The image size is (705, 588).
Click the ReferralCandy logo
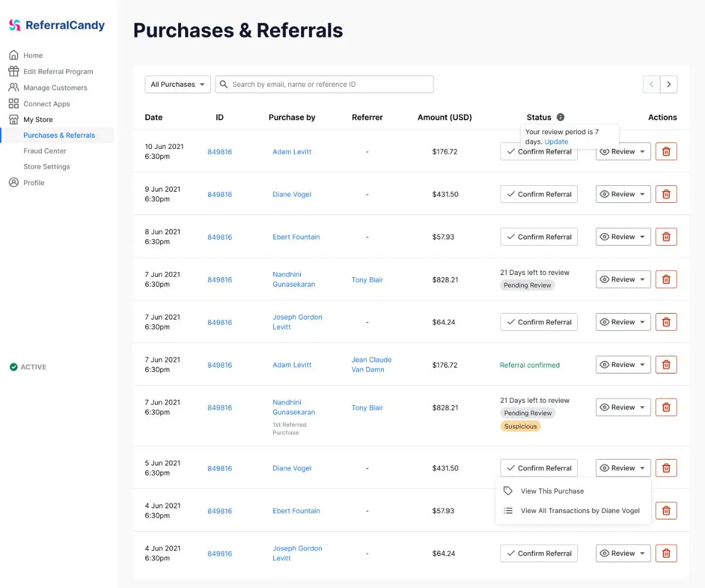point(57,25)
